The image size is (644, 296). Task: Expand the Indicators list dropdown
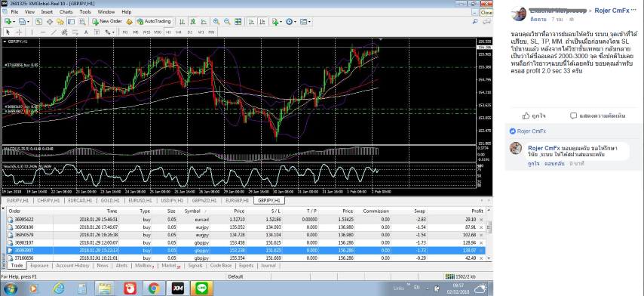click(281, 21)
